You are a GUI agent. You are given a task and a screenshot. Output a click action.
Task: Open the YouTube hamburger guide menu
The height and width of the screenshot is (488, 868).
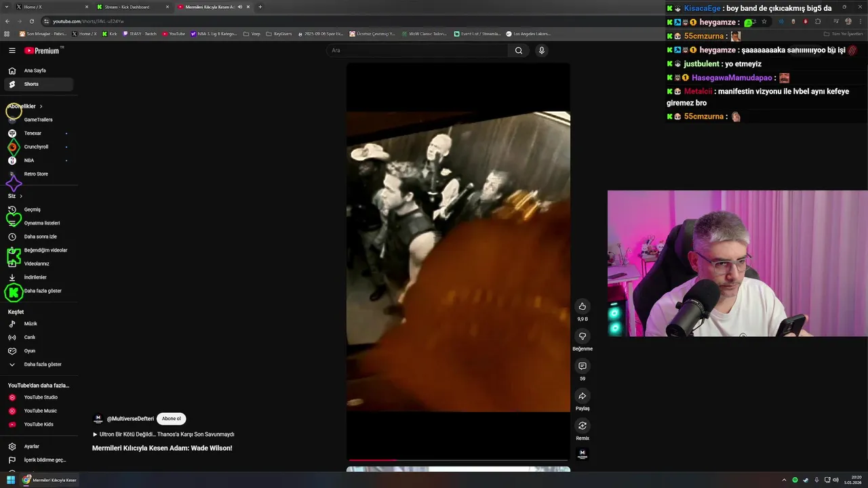point(12,50)
